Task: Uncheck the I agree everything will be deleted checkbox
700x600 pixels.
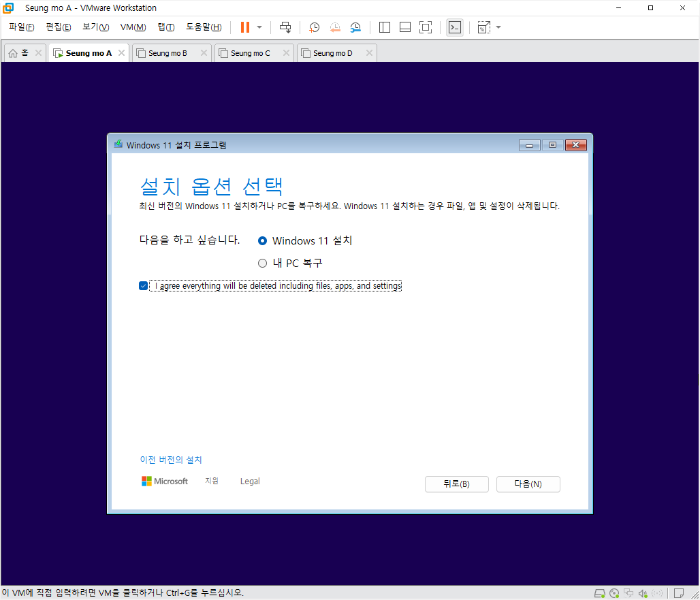Action: pyautogui.click(x=143, y=286)
